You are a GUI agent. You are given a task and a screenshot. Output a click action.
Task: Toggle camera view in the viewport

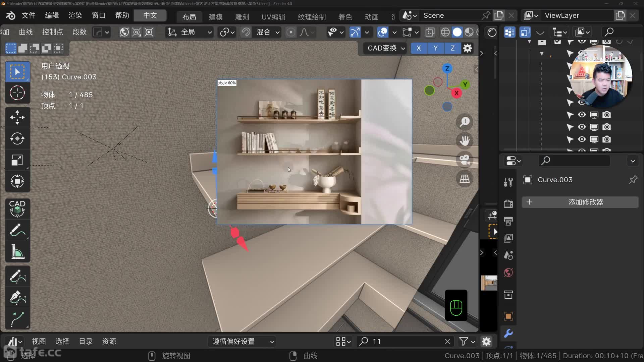tap(465, 160)
